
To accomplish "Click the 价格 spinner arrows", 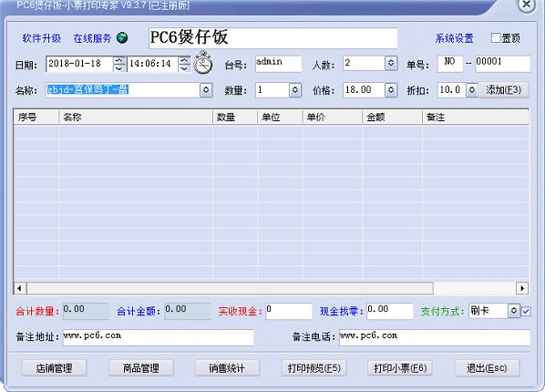I will [x=391, y=90].
